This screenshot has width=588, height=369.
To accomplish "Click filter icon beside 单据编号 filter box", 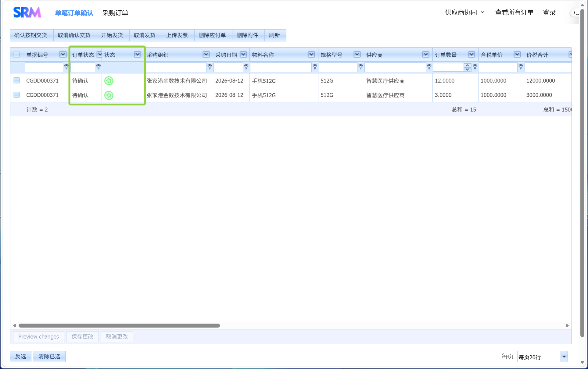I will coord(66,67).
